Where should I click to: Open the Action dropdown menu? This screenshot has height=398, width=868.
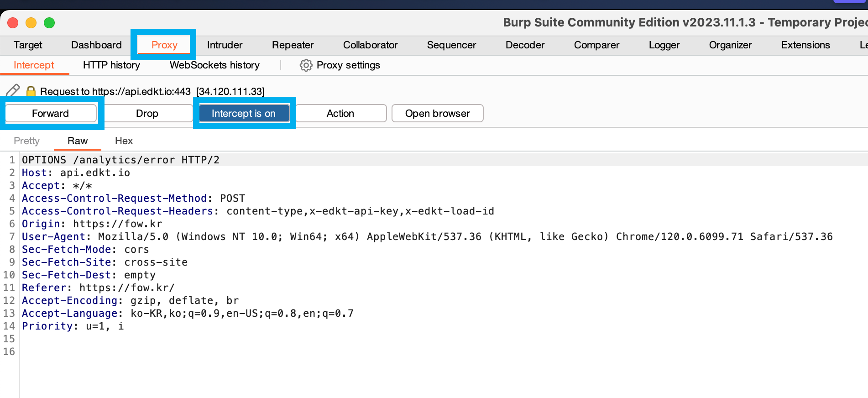340,113
